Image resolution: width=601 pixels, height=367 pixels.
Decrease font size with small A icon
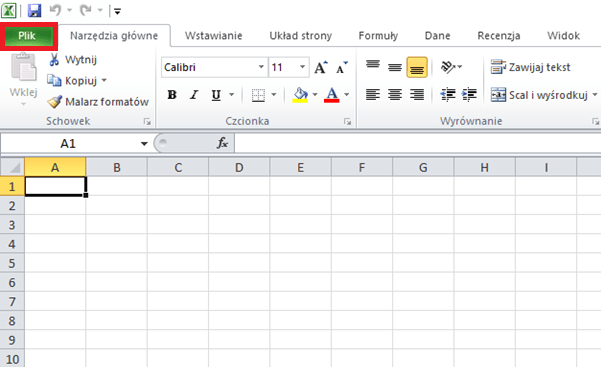(x=341, y=67)
